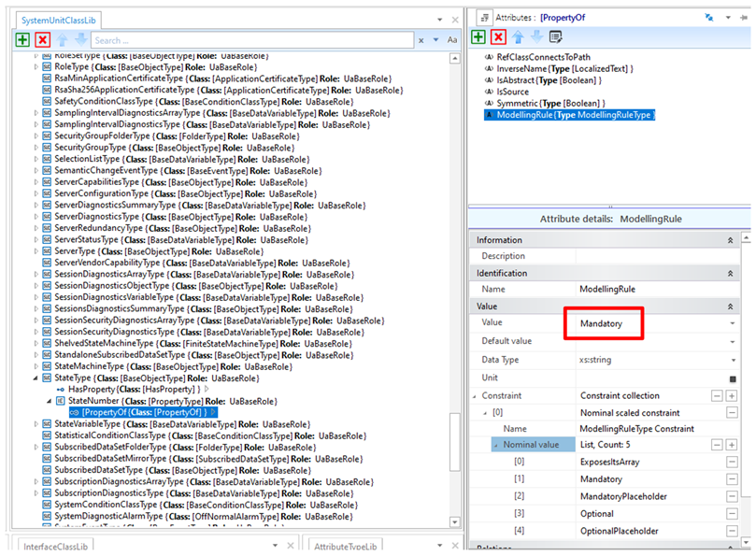Click the green add button in SystemUnitClassLib toolbar

(22, 39)
